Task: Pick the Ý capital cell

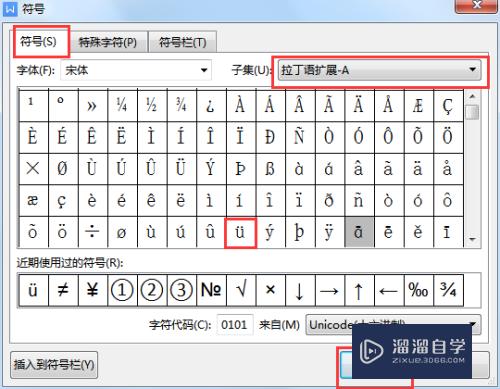Action: point(211,169)
